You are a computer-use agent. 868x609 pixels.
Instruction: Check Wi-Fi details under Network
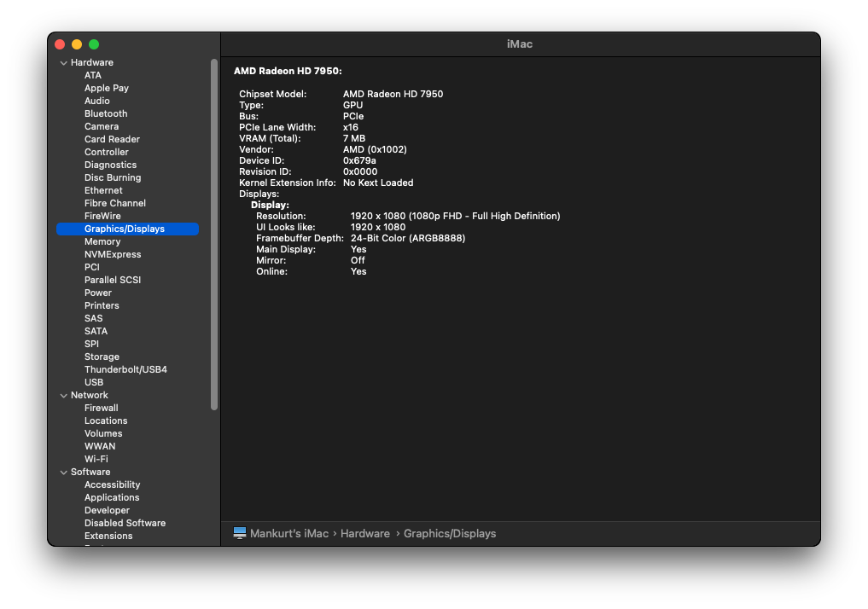tap(96, 458)
